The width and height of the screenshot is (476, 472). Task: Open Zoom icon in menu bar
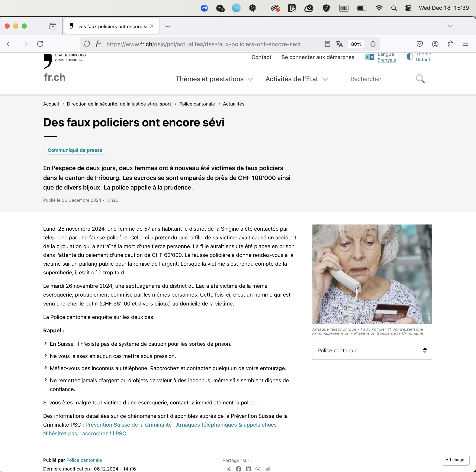point(204,8)
